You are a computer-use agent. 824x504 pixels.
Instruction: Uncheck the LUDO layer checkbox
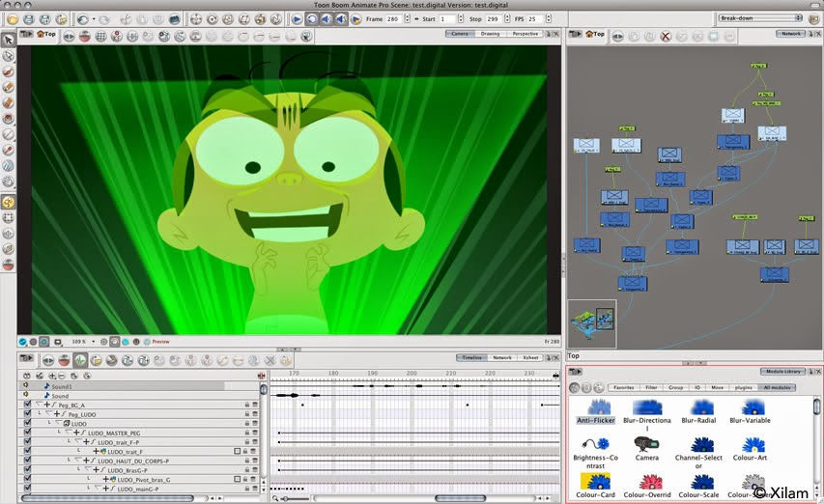[27, 423]
